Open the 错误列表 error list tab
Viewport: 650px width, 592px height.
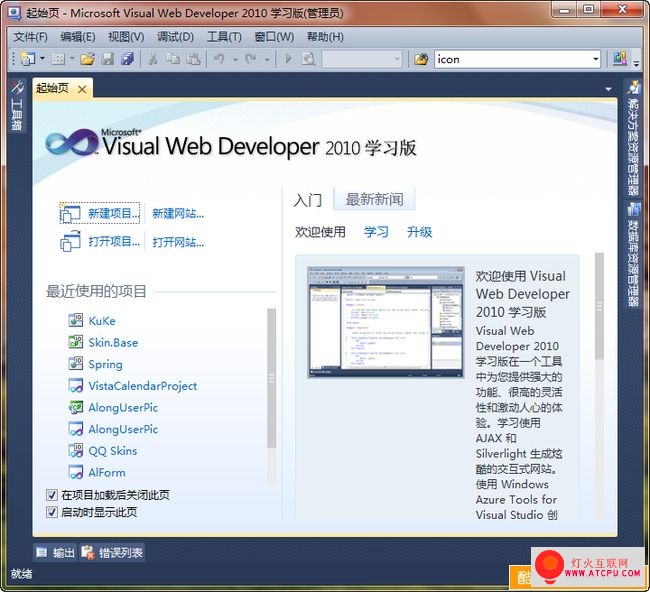coord(112,553)
